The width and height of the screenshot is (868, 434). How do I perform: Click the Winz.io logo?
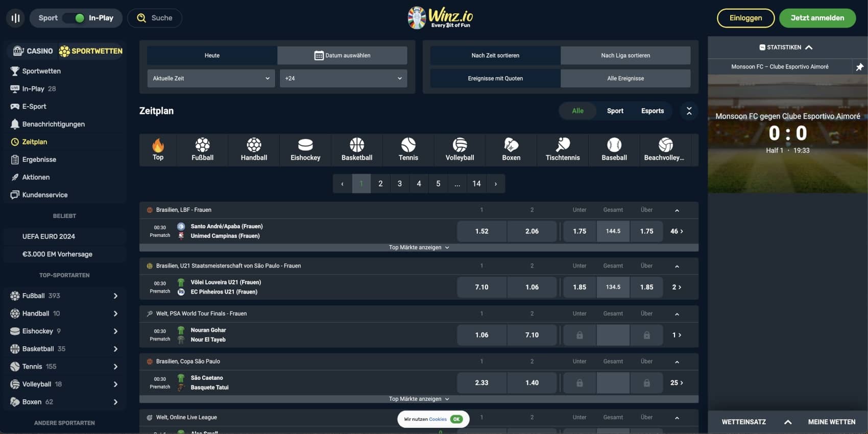coord(440,18)
